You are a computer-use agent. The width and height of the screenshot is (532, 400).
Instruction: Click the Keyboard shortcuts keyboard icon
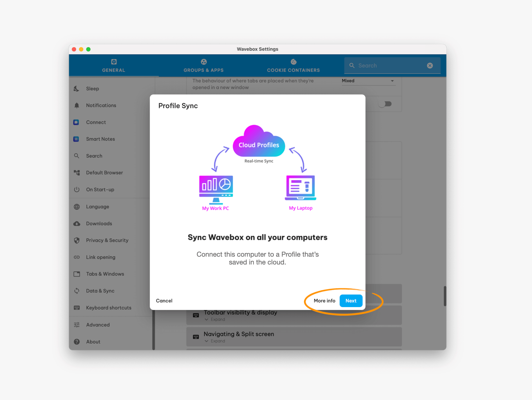click(77, 308)
